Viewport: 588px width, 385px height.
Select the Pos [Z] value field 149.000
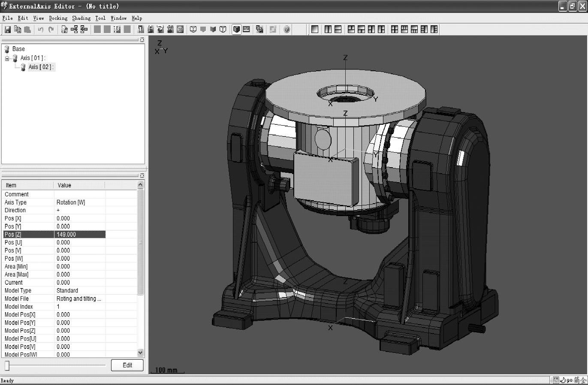[x=80, y=235]
